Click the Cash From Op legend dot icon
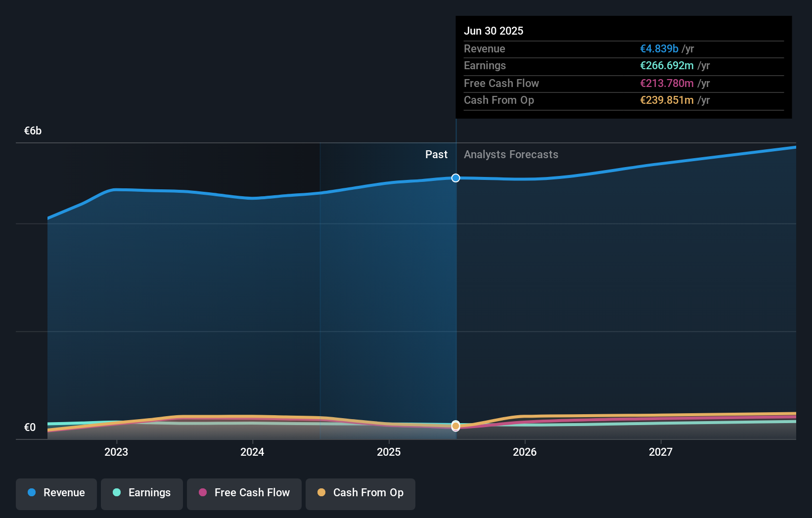812x518 pixels. pos(321,493)
